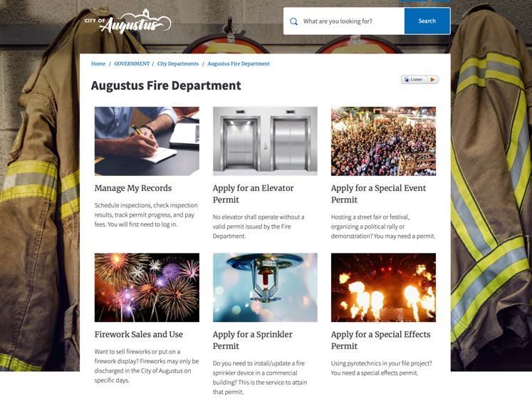Open City Departments breadcrumb link
The height and width of the screenshot is (399, 532).
tap(178, 63)
